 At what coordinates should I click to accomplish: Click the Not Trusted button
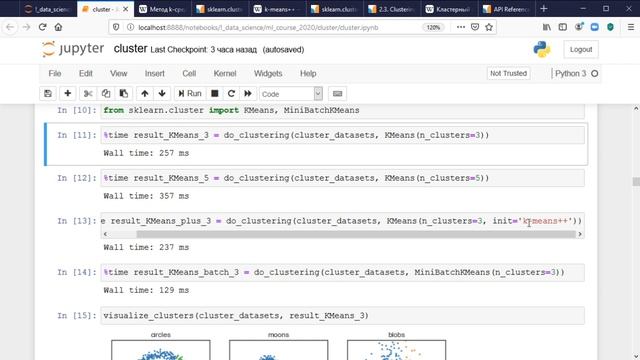(x=508, y=73)
